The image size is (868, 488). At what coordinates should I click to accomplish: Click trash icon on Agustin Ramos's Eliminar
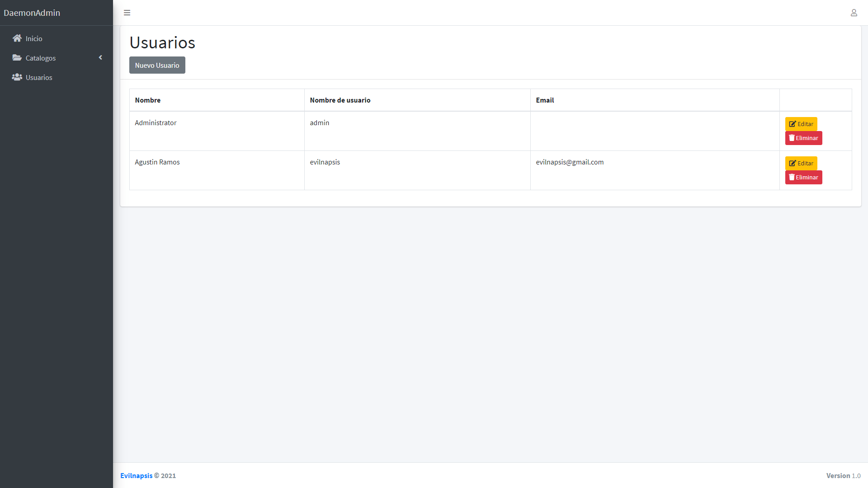click(x=792, y=177)
